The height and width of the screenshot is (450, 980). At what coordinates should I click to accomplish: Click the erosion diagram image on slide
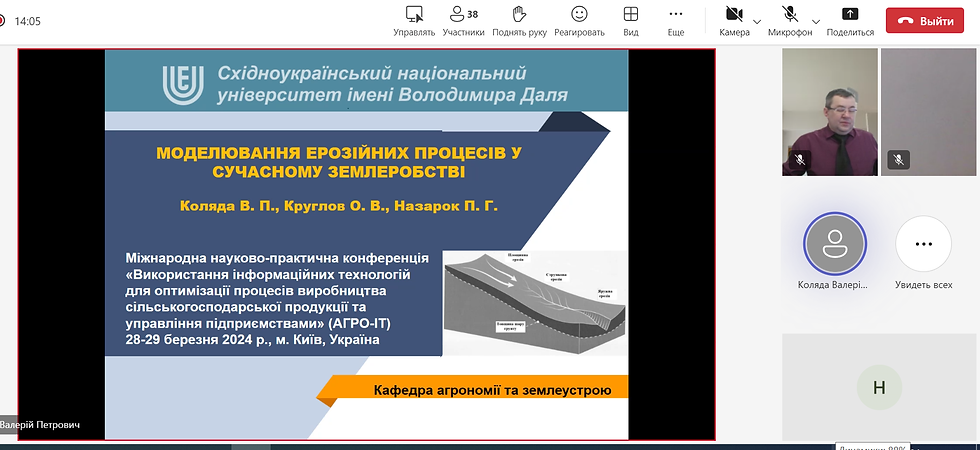[534, 302]
